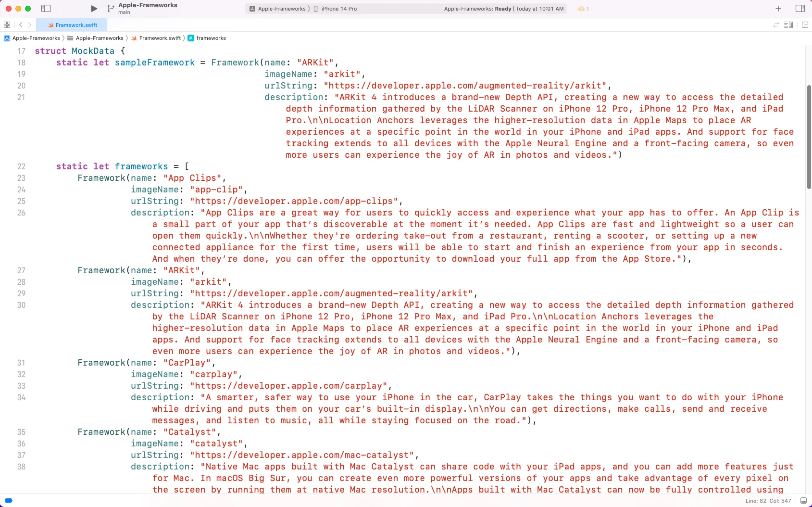Add an editor on the right
The image size is (812, 507).
[805, 25]
